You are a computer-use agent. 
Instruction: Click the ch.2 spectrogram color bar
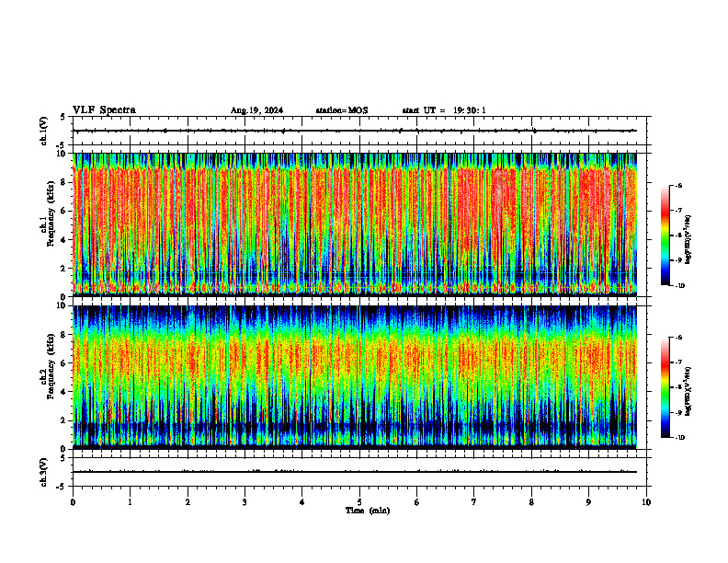pyautogui.click(x=665, y=387)
